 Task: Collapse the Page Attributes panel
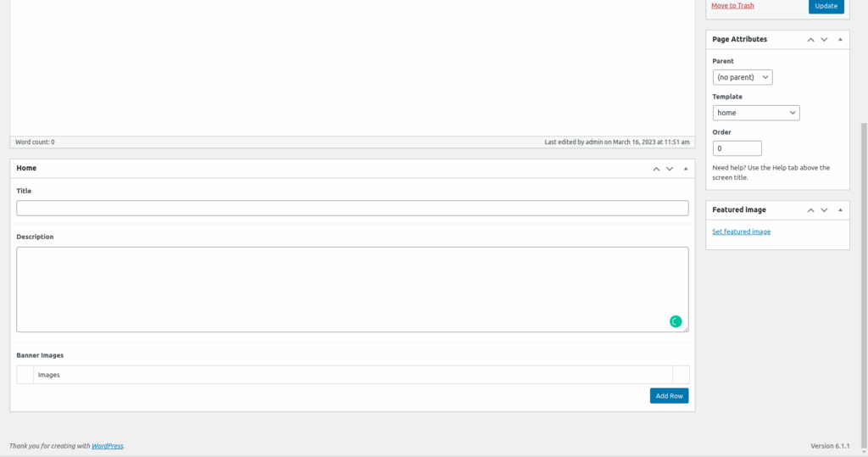tap(840, 40)
